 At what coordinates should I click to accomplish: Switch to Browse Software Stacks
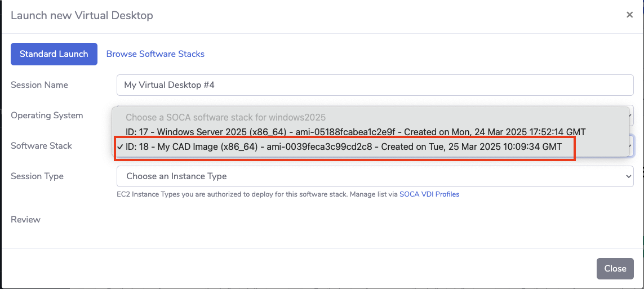[155, 54]
